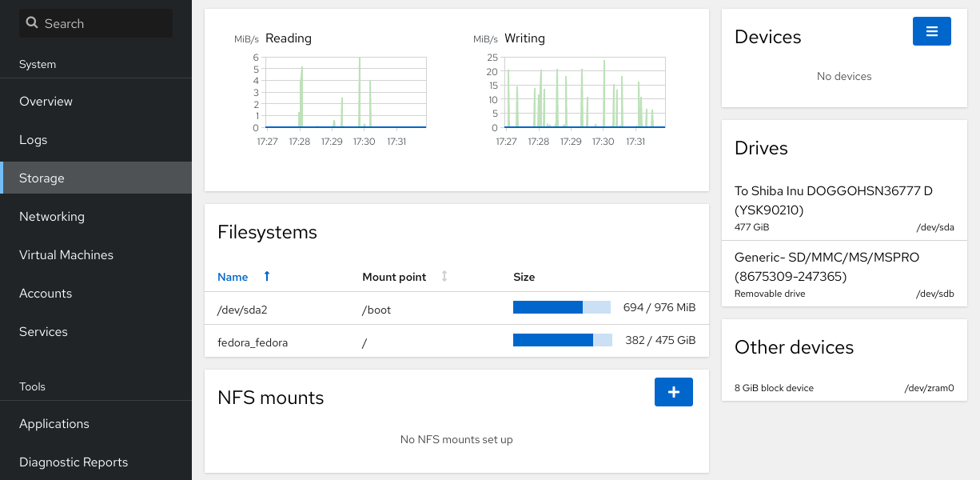Click the NFS mounts heading

coord(271,398)
